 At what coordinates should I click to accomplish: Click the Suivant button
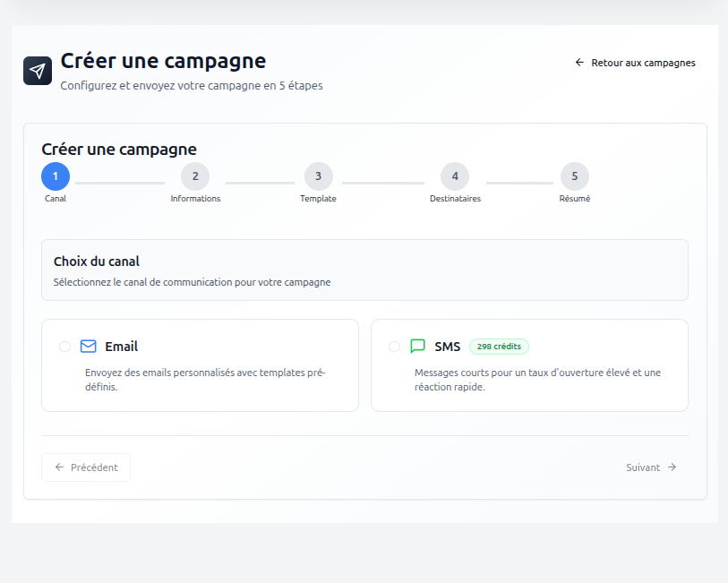pos(651,467)
